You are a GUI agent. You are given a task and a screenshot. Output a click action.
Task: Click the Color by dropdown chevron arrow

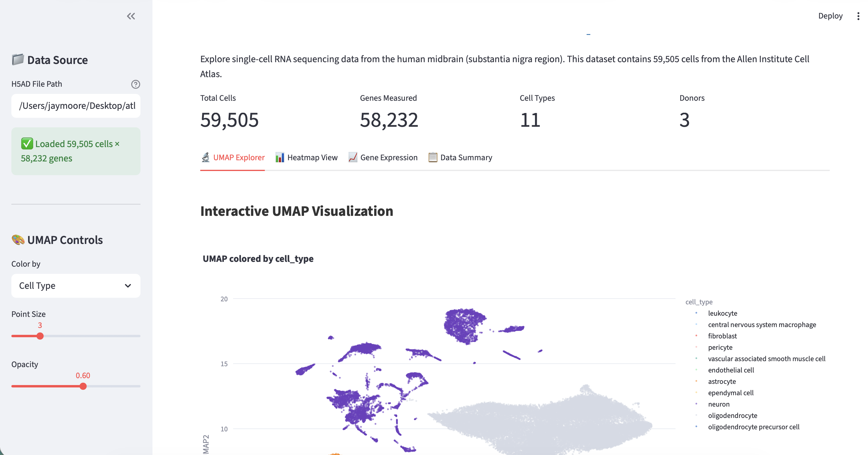coord(128,286)
